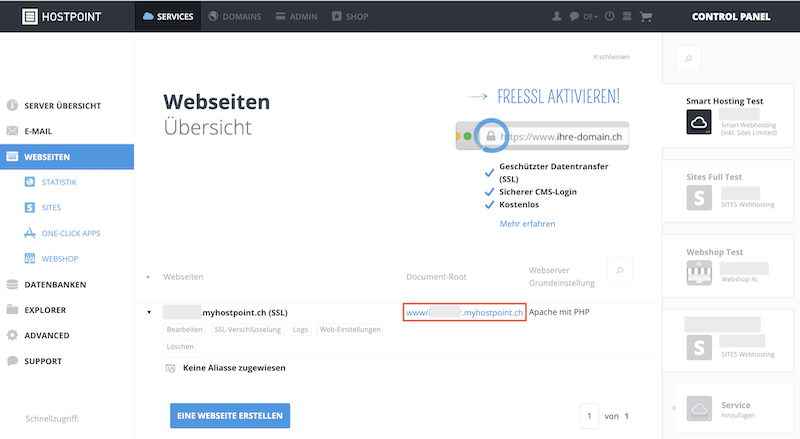Click the One-Click Apps icon
The height and width of the screenshot is (439, 800).
coord(30,233)
